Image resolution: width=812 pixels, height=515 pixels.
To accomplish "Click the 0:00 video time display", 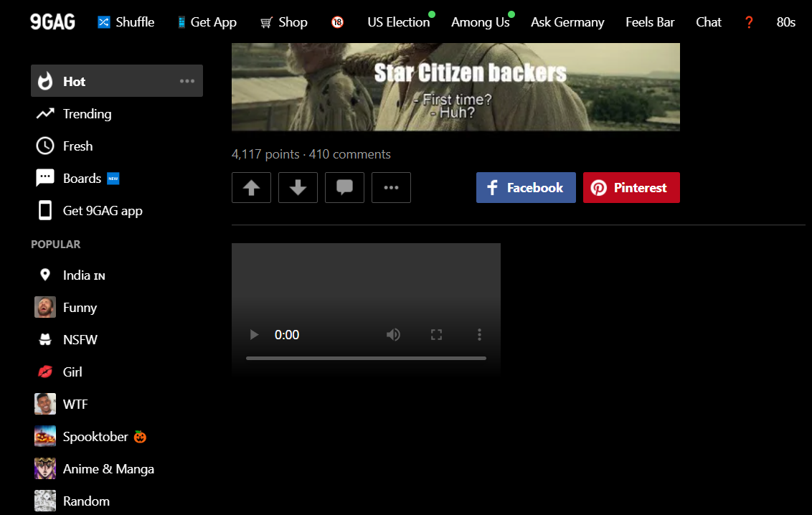I will [287, 335].
